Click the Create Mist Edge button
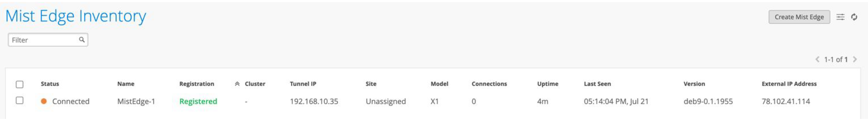 [799, 17]
